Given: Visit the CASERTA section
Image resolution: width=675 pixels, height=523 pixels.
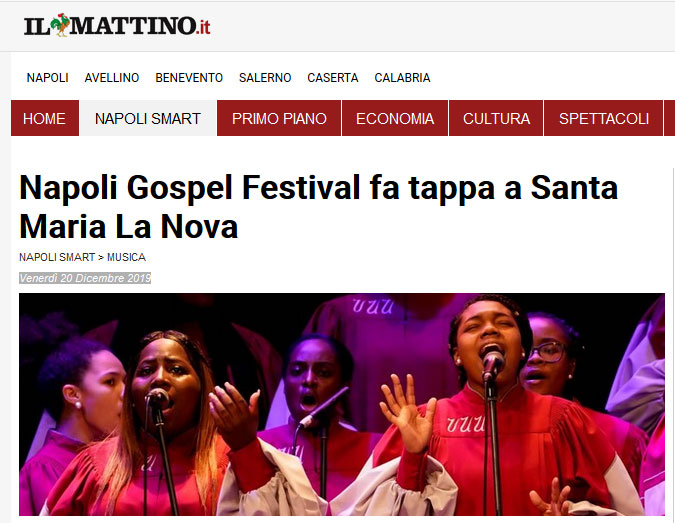Looking at the screenshot, I should (333, 77).
